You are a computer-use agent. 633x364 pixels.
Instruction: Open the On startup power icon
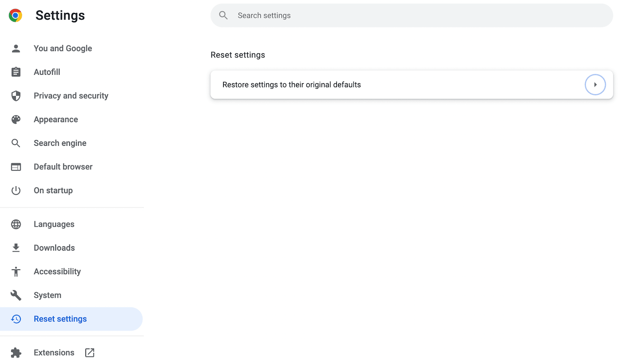[x=16, y=190]
